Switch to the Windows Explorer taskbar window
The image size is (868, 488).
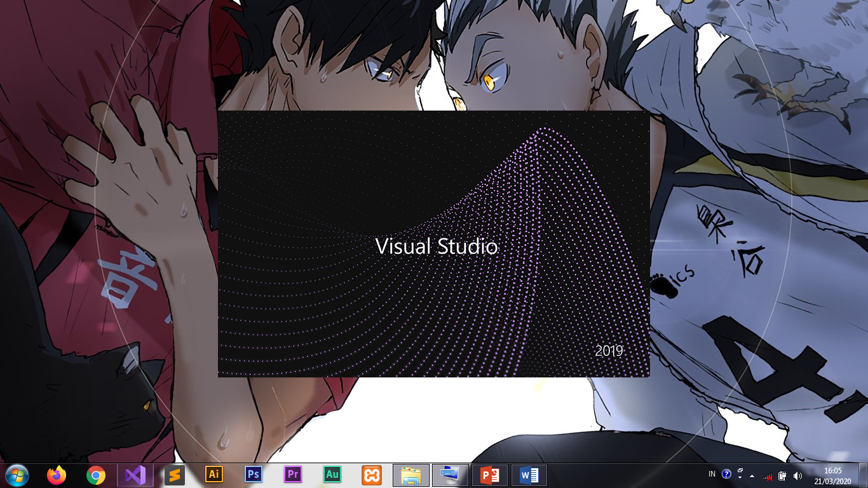(411, 475)
